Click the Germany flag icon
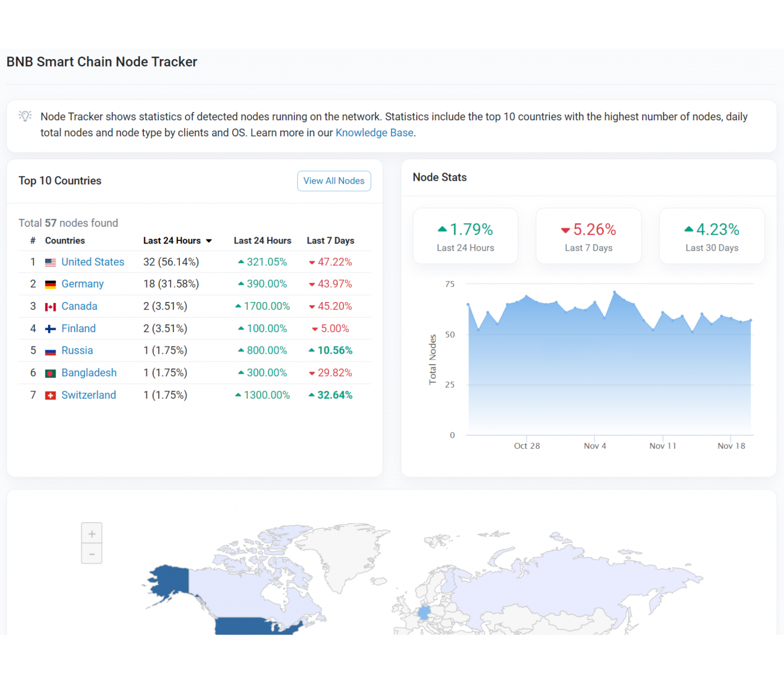This screenshot has width=784, height=683. 51,284
